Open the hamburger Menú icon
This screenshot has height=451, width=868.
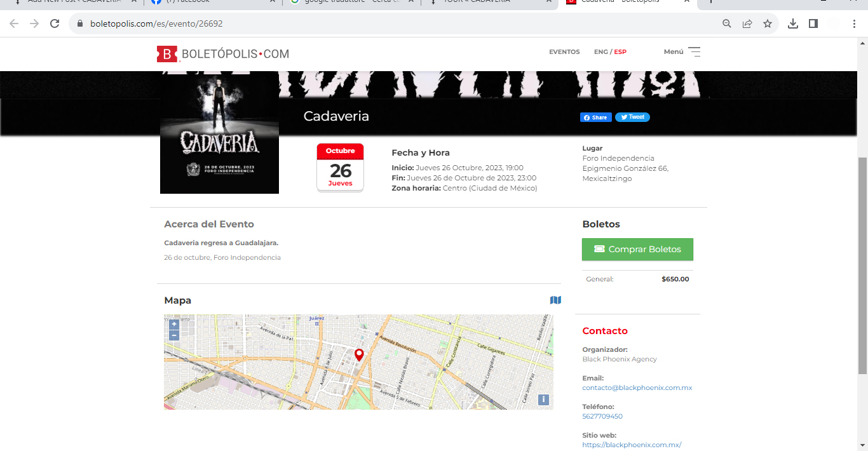[695, 52]
